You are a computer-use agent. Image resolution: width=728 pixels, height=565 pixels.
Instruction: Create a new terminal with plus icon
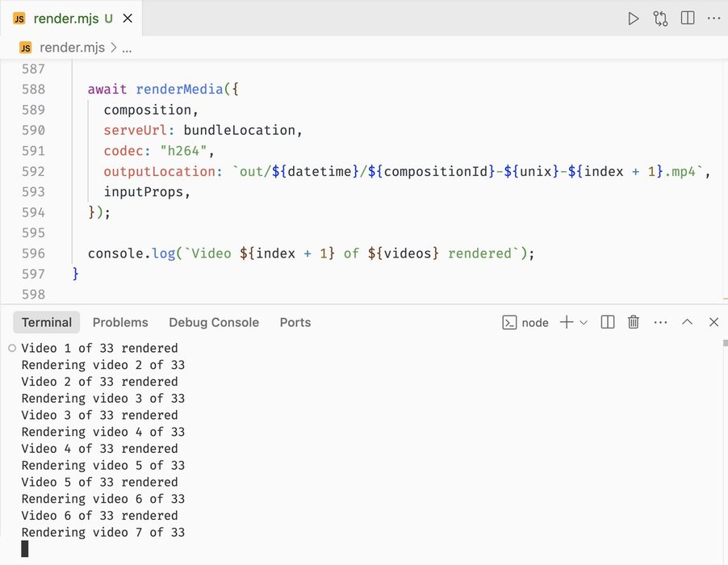(x=567, y=322)
